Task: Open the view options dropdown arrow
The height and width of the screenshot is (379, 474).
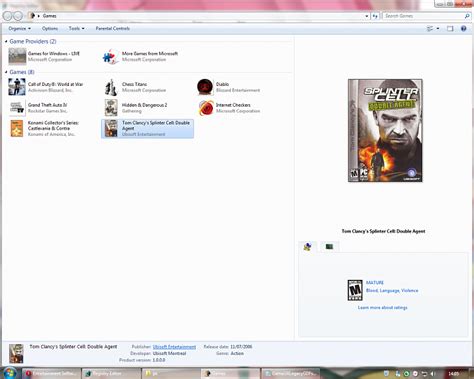Action: click(438, 29)
